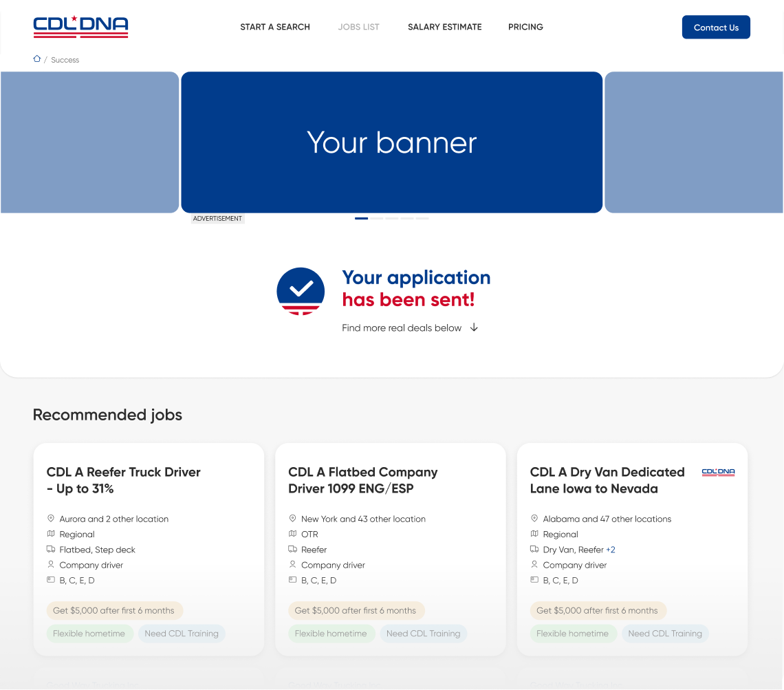
Task: Open the Start a Search menu item
Action: click(x=275, y=27)
